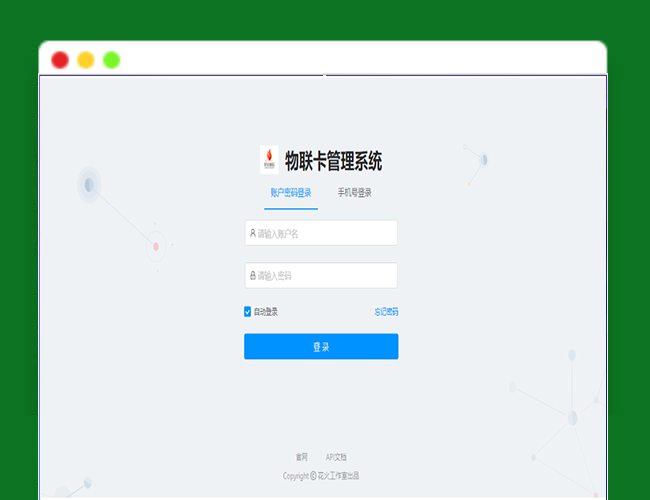Open the 官网 footer link
650x500 pixels.
click(302, 457)
